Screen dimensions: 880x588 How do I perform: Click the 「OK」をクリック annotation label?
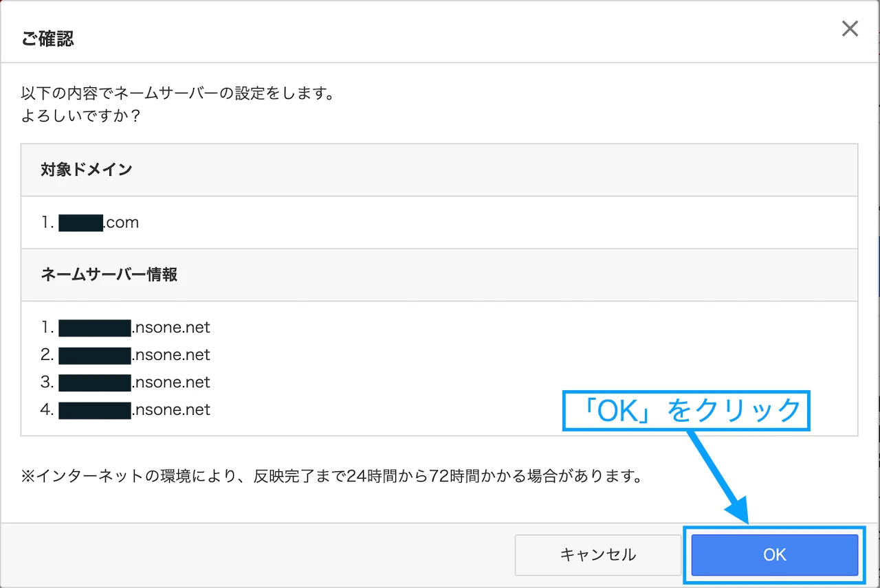[686, 409]
